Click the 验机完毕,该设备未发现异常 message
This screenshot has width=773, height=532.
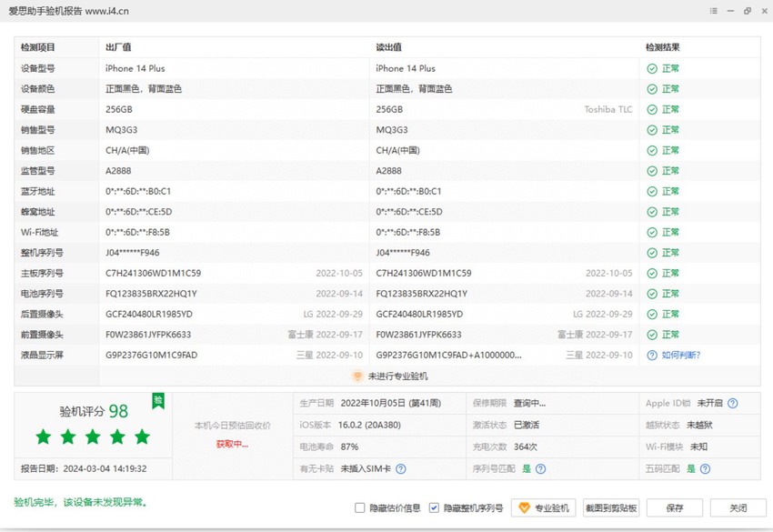[x=80, y=502]
